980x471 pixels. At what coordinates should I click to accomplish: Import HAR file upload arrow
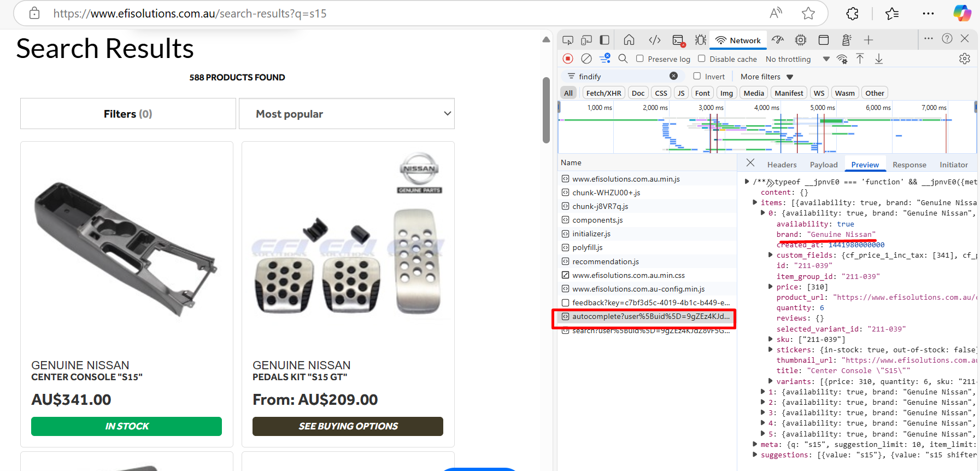(x=860, y=59)
